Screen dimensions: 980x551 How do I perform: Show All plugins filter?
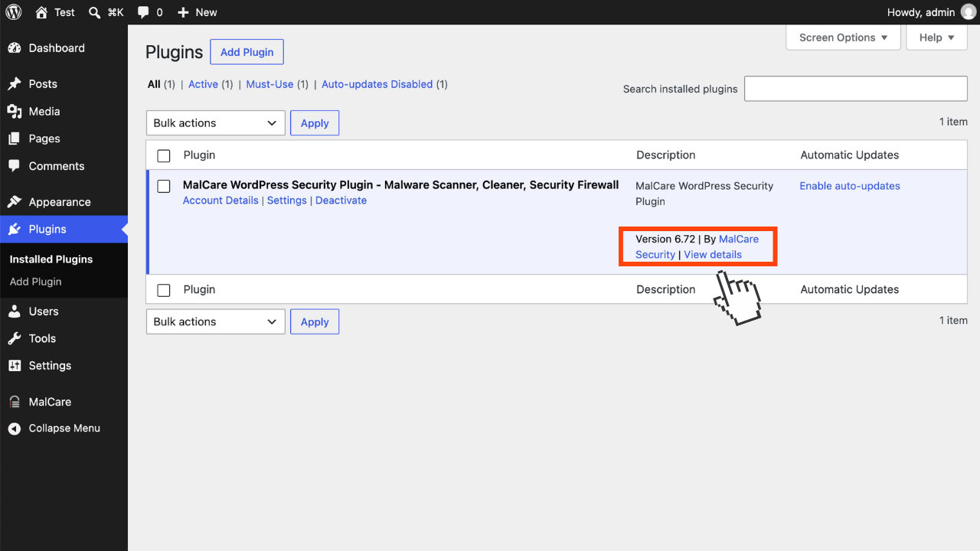click(154, 84)
